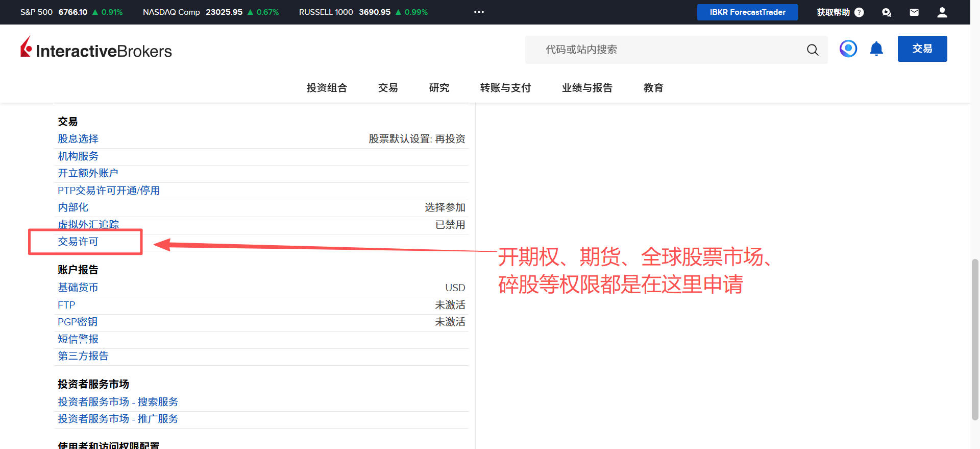Expand the 业绩与报告 menu
Screen dimensions: 980x449
pyautogui.click(x=587, y=88)
